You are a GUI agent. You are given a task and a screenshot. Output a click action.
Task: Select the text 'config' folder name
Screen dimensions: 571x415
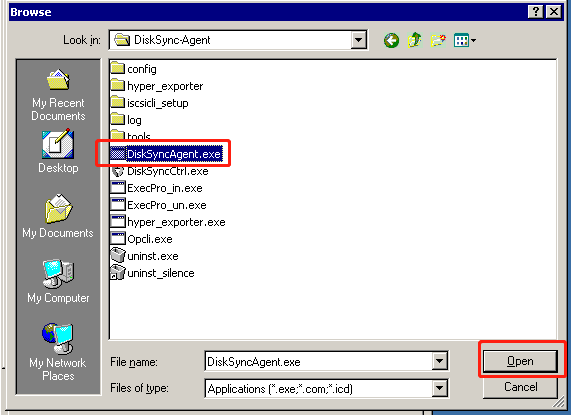[x=142, y=69]
